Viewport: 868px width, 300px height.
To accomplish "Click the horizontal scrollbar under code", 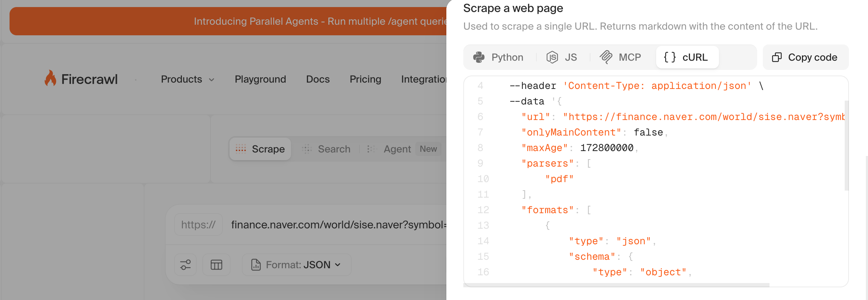I will pyautogui.click(x=616, y=285).
